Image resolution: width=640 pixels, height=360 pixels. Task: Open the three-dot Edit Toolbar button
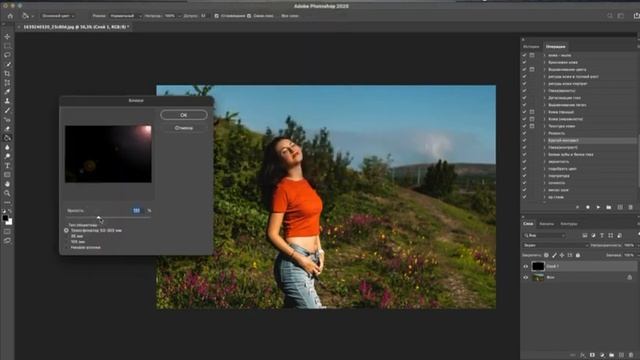pyautogui.click(x=7, y=202)
